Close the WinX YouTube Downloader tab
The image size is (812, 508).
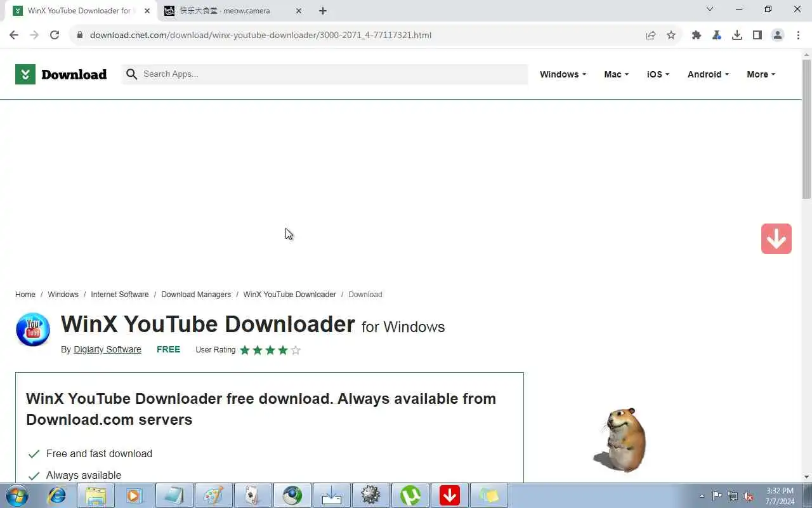pyautogui.click(x=147, y=11)
